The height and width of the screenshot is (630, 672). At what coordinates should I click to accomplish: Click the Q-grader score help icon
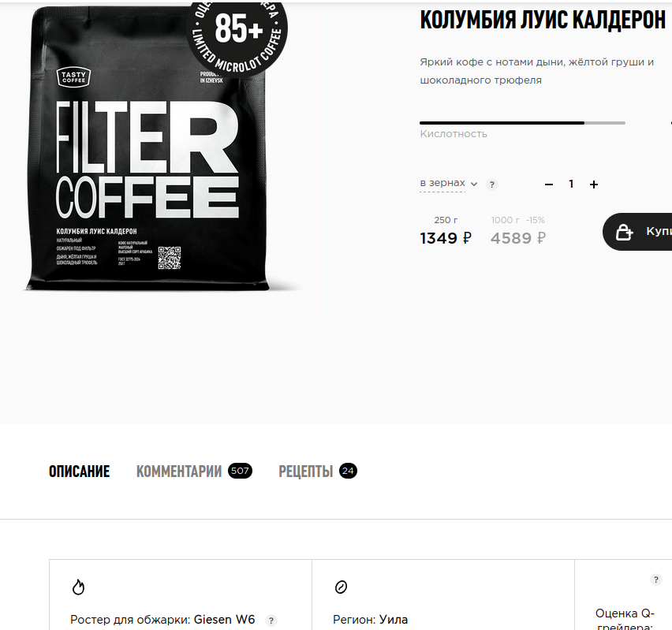pyautogui.click(x=655, y=580)
